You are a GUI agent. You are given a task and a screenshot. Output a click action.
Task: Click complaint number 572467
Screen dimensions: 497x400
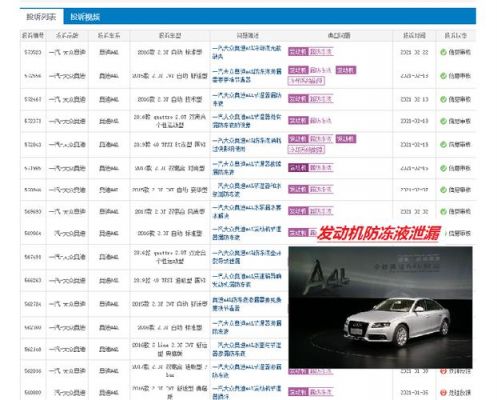(x=33, y=99)
